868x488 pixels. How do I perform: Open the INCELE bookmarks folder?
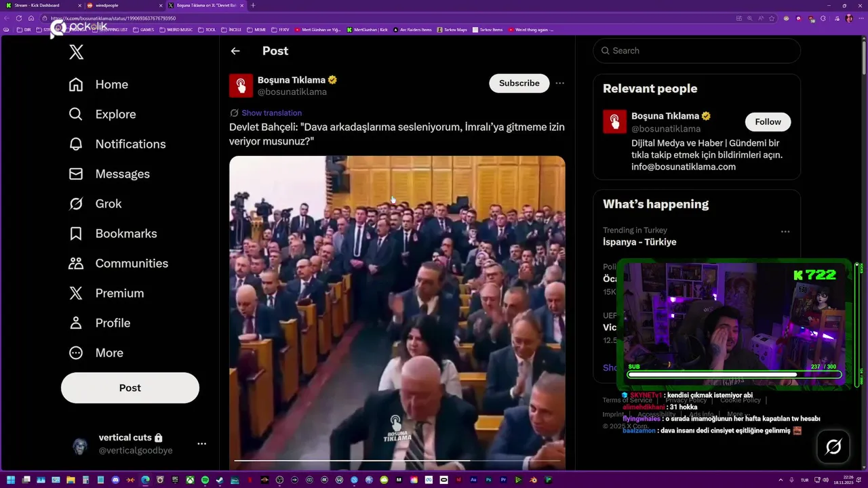click(232, 30)
